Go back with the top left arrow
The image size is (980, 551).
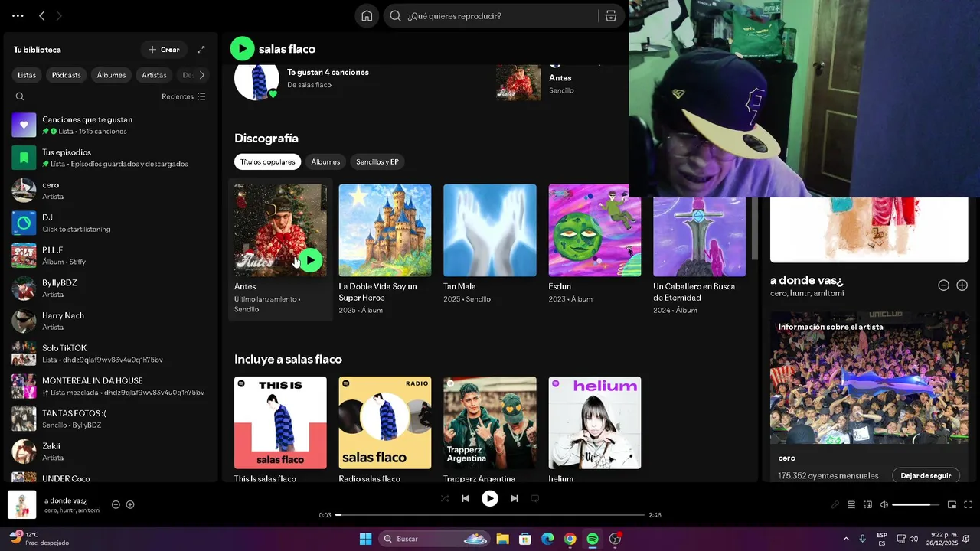[42, 15]
